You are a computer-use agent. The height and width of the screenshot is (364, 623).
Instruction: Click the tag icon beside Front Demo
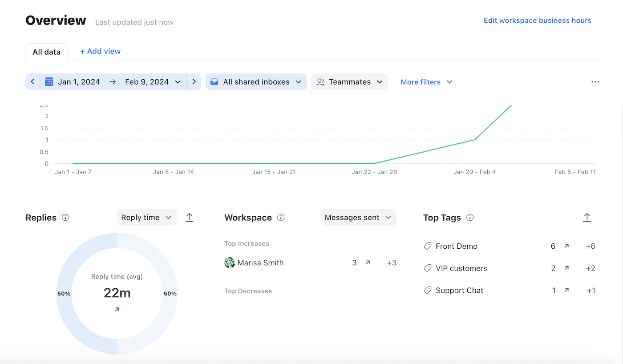tap(428, 246)
